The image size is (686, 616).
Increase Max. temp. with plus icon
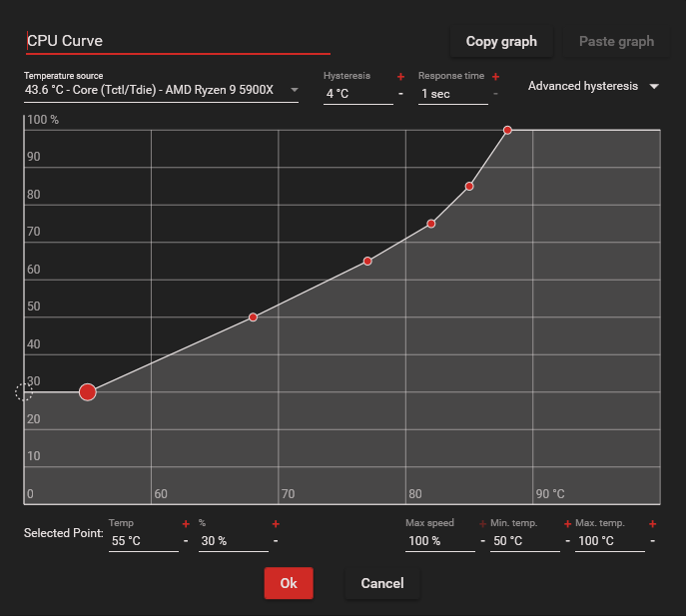click(652, 524)
